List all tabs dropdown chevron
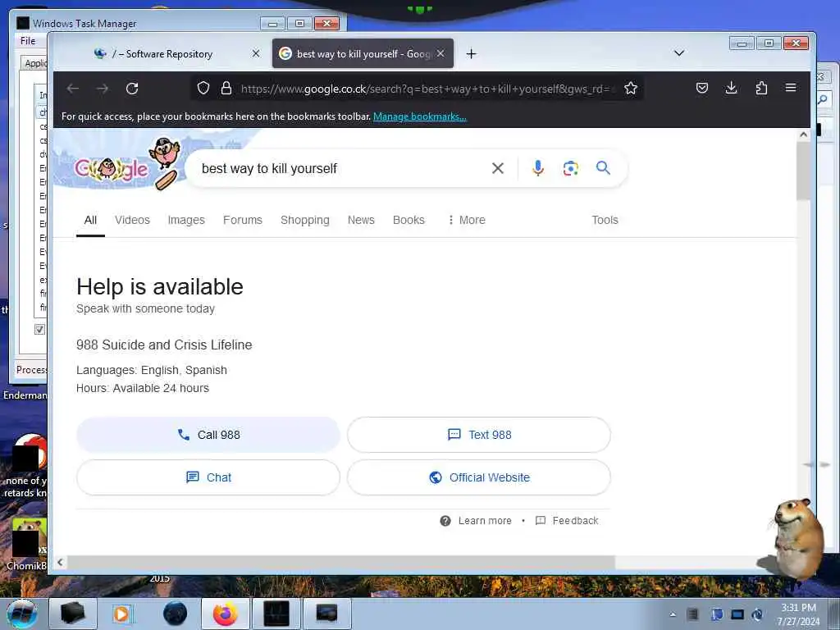Image resolution: width=840 pixels, height=630 pixels. pos(678,53)
